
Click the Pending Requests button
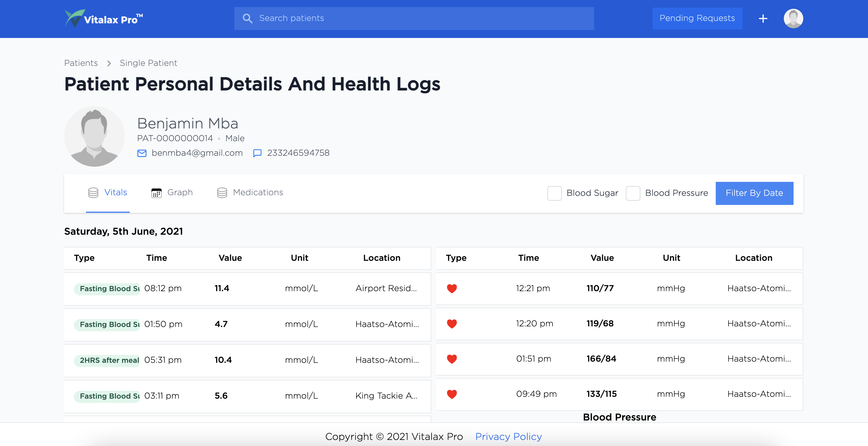pyautogui.click(x=697, y=18)
